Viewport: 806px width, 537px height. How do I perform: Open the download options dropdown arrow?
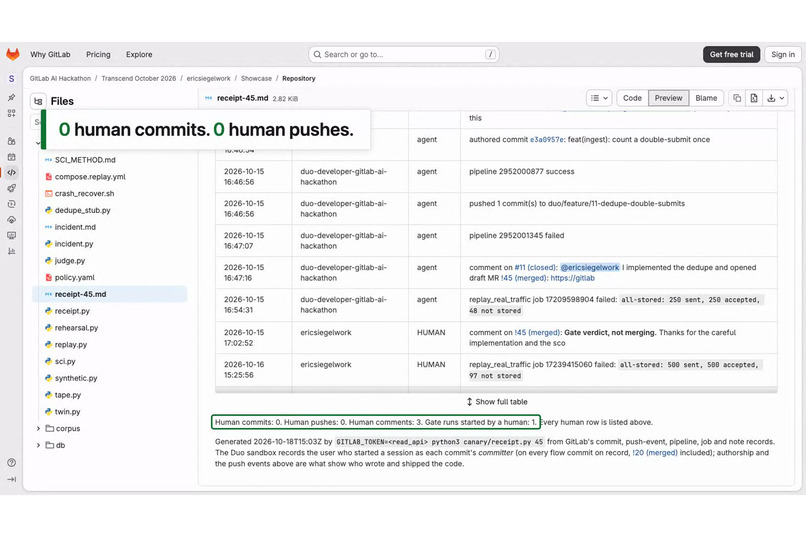[782, 98]
